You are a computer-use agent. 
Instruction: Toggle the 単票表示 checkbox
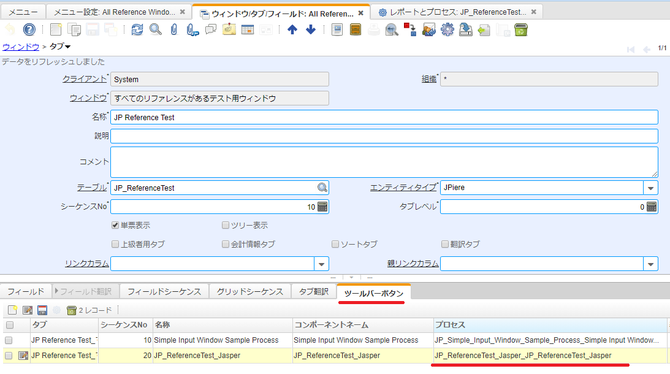tap(115, 225)
